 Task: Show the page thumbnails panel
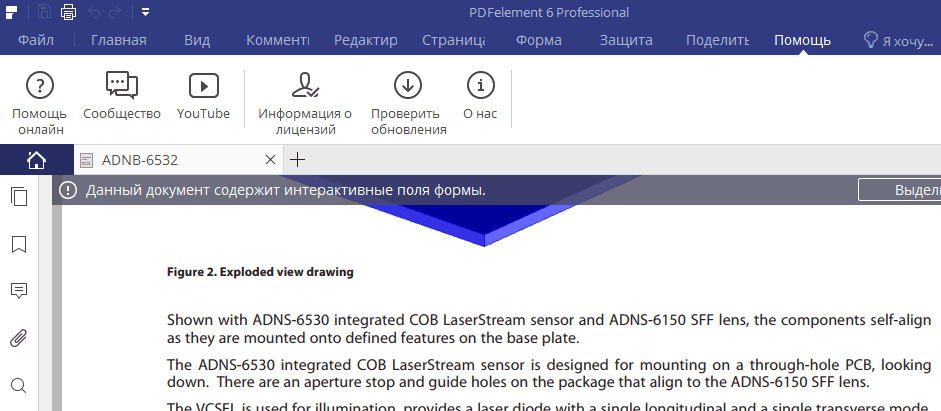pos(18,197)
